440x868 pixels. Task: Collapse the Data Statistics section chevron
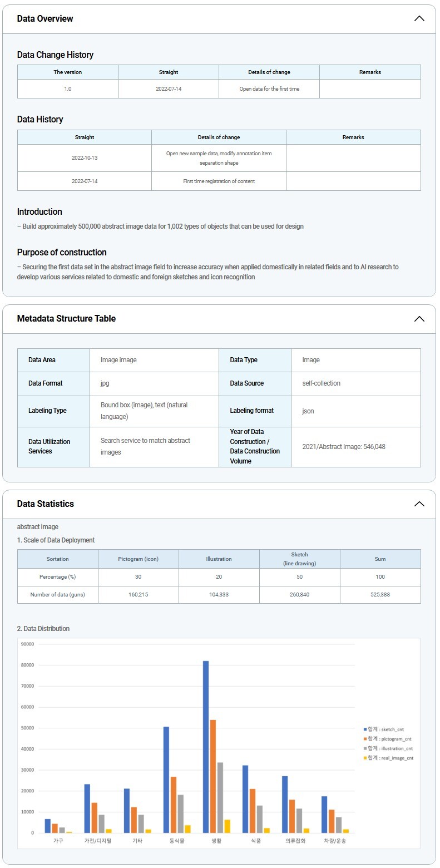[419, 504]
